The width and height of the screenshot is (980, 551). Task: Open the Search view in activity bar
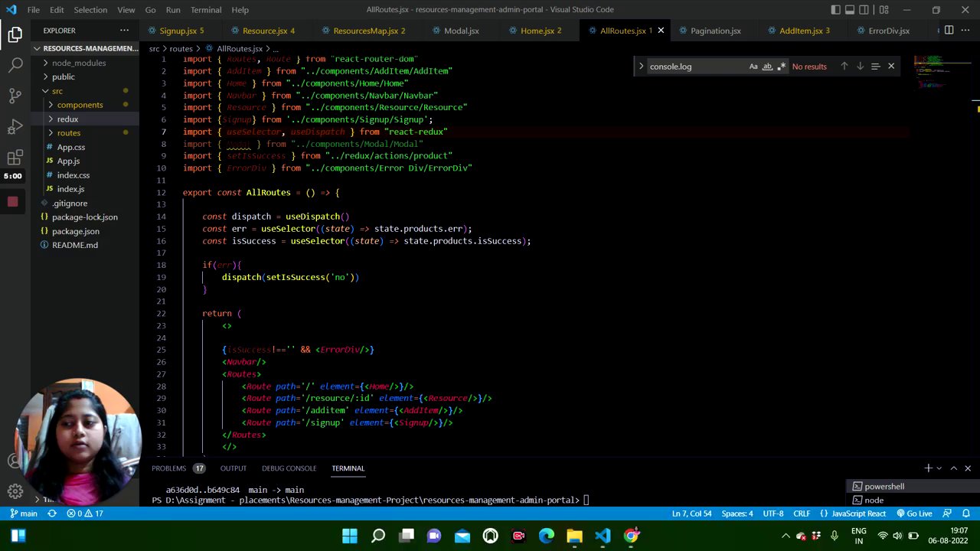point(15,66)
